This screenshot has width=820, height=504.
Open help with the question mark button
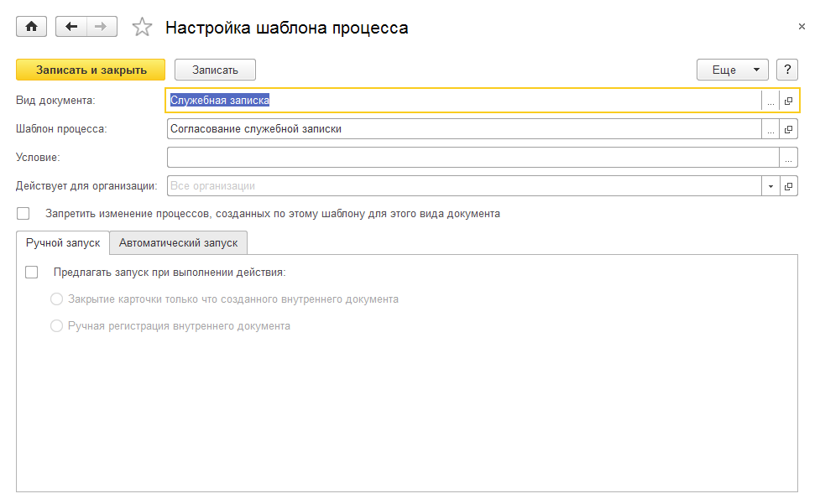786,70
